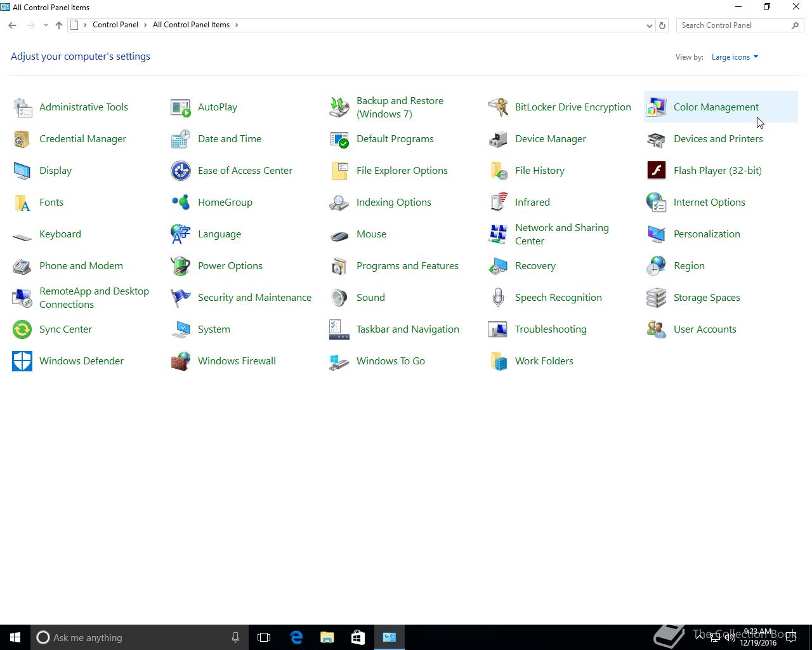Screen dimensions: 812x650
Task: Open File Explorer from the taskbar
Action: coord(327,637)
